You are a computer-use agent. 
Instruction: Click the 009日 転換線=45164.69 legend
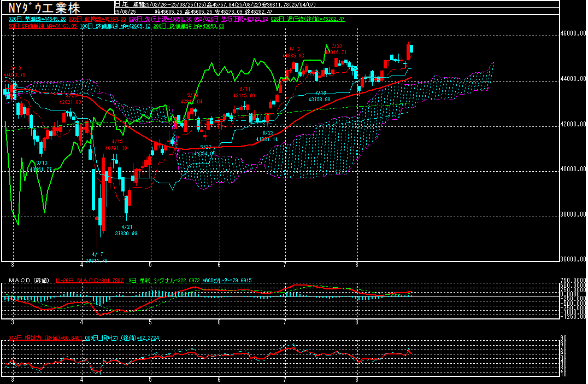click(97, 19)
